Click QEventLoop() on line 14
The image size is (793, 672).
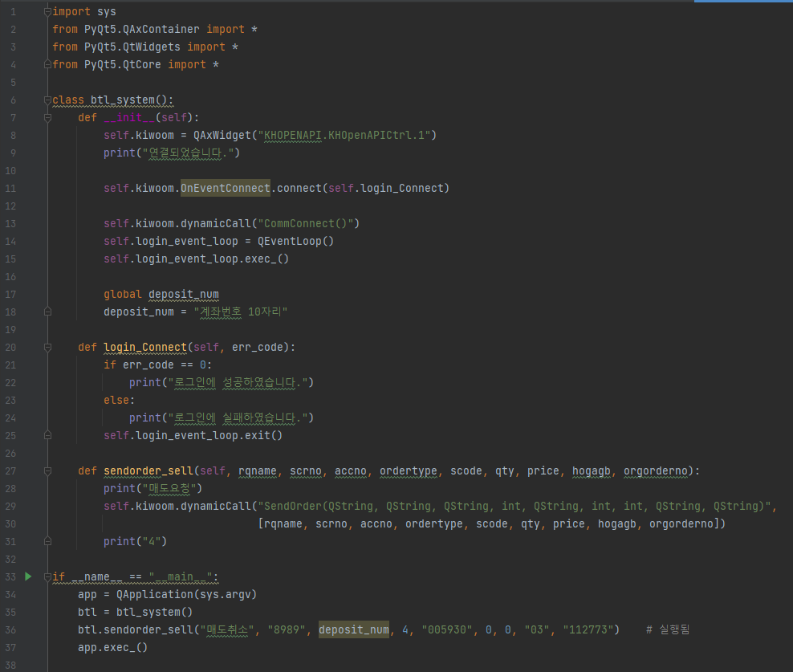point(296,241)
